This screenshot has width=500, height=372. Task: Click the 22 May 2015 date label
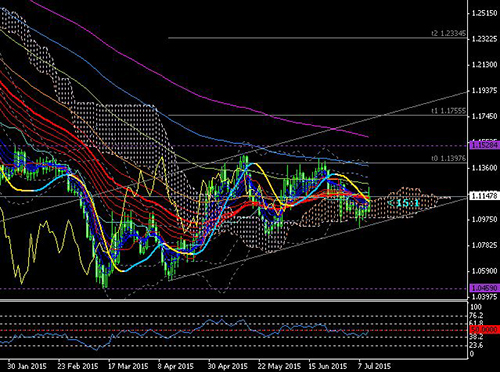click(x=279, y=366)
